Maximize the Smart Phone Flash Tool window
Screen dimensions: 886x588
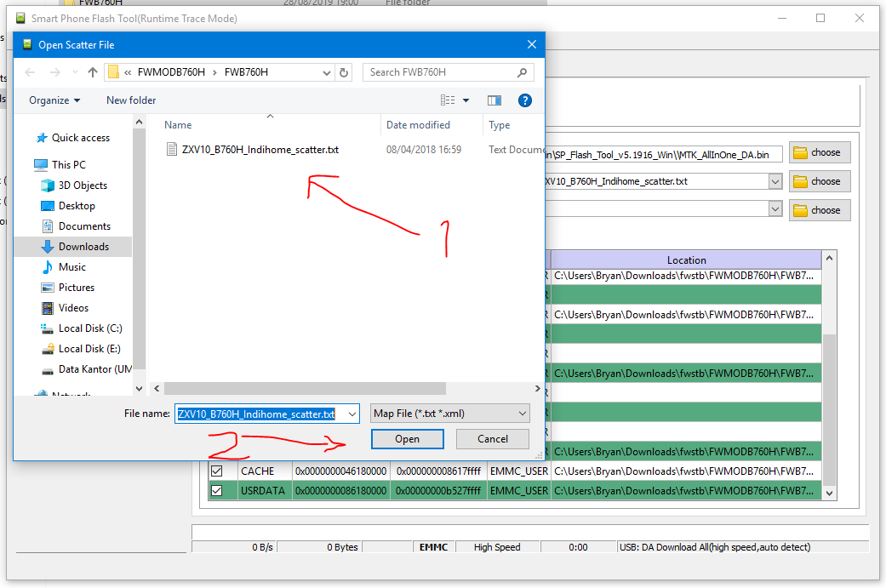pyautogui.click(x=820, y=18)
